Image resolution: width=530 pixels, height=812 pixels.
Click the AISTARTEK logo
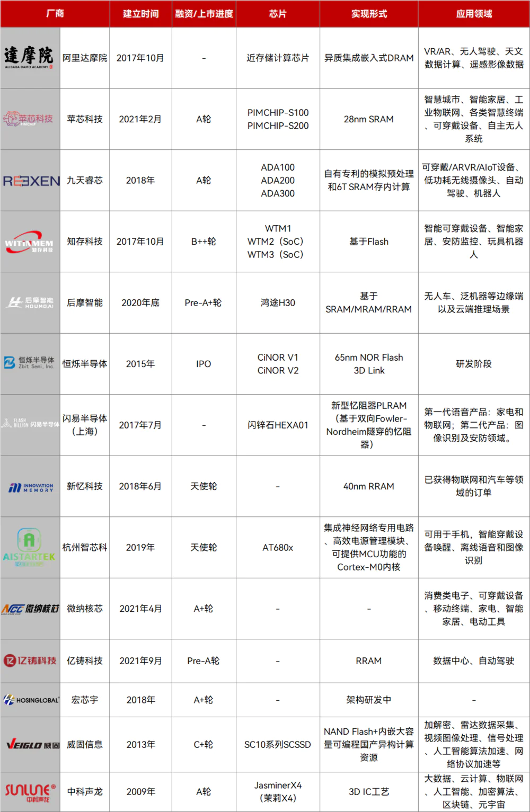[x=30, y=548]
